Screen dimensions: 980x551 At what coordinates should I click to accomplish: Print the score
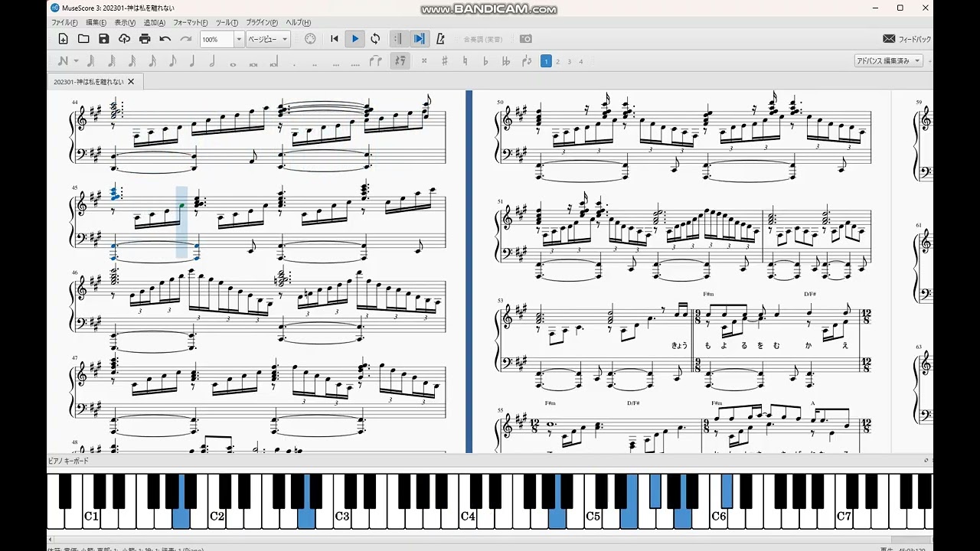point(145,39)
